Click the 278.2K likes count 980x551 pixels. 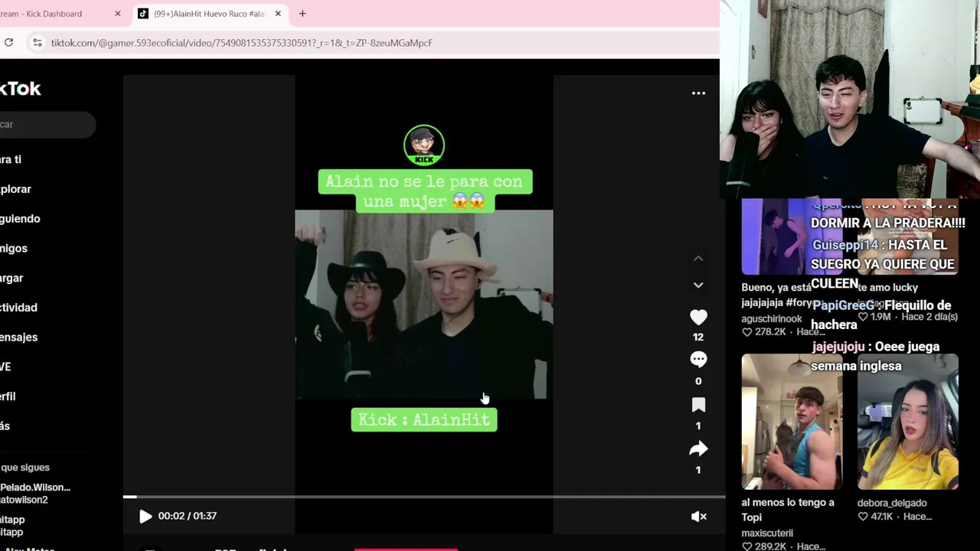769,332
